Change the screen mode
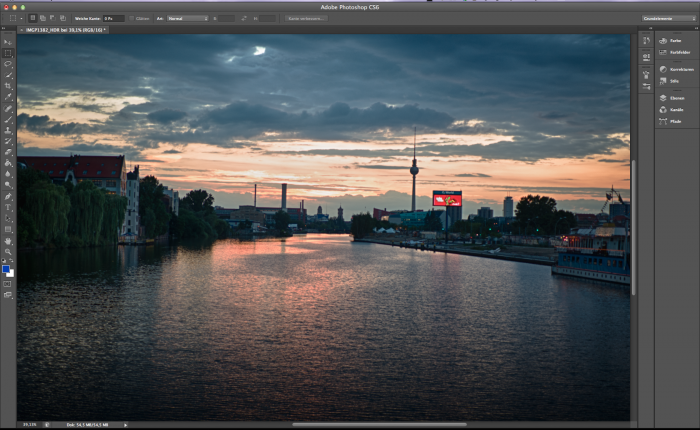This screenshot has height=430, width=700. (x=8, y=295)
